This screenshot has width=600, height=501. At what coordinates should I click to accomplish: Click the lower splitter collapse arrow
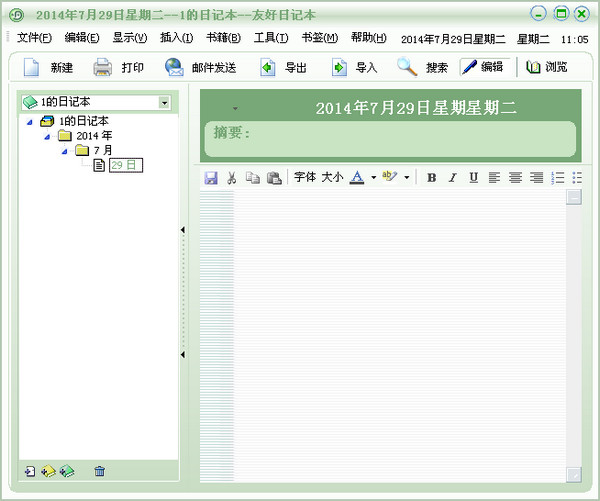[183, 355]
